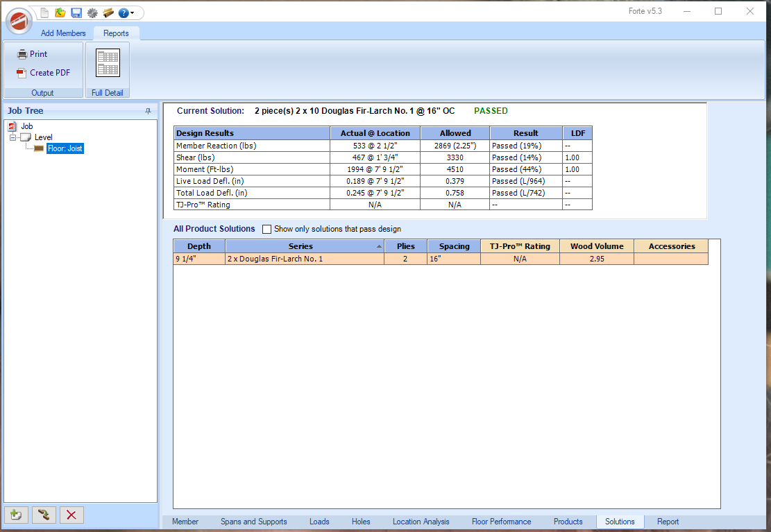
Task: Click the Full Detail label
Action: coord(107,93)
